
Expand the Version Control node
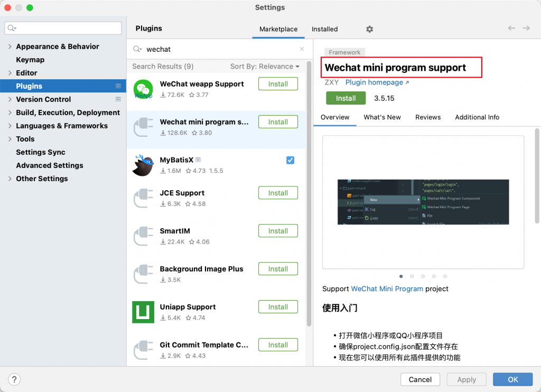(x=10, y=99)
